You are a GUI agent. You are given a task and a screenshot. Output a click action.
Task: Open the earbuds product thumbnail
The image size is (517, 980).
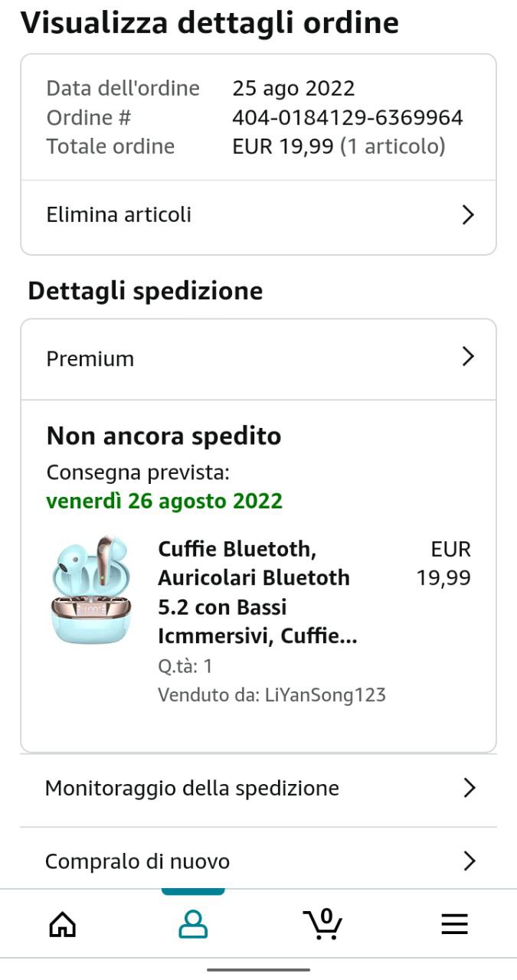pyautogui.click(x=91, y=590)
